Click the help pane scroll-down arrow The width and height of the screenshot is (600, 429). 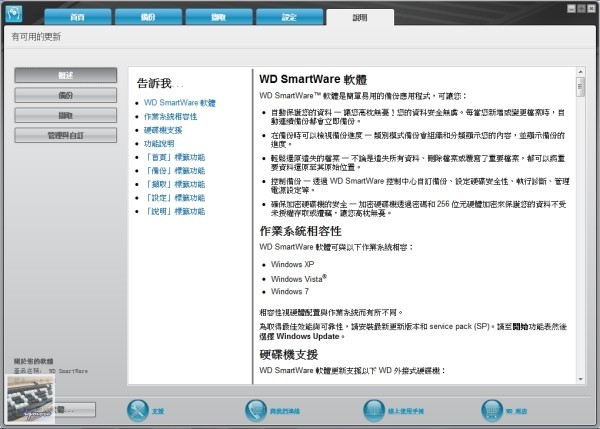point(580,379)
